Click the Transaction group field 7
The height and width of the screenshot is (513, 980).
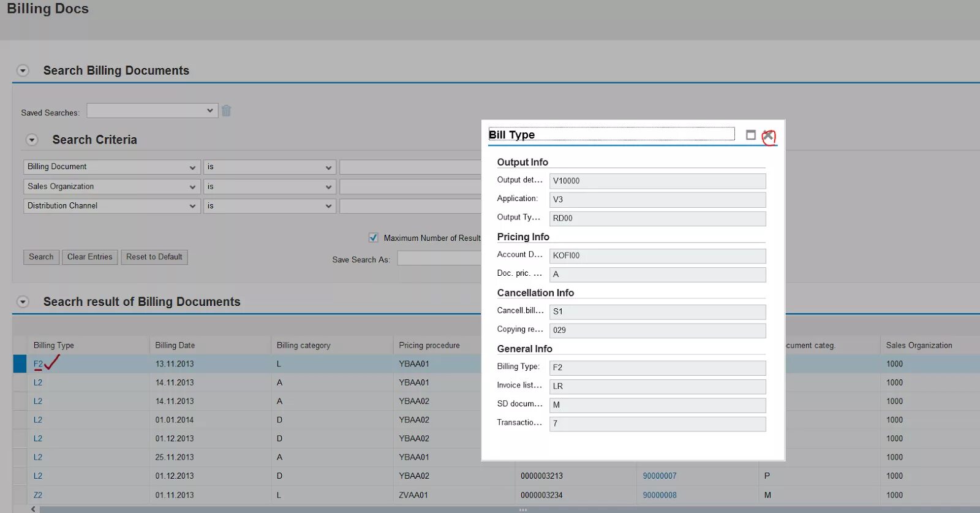click(657, 424)
